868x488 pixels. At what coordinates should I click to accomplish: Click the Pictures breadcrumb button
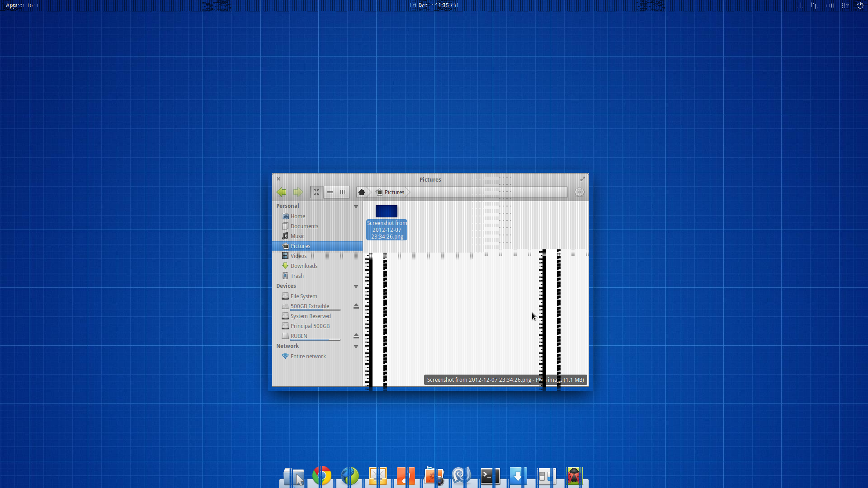[391, 192]
